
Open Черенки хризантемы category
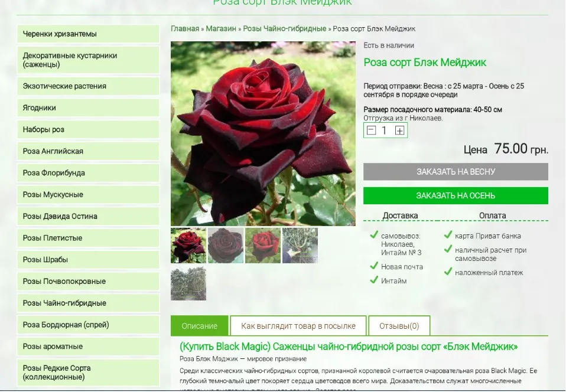coord(88,34)
